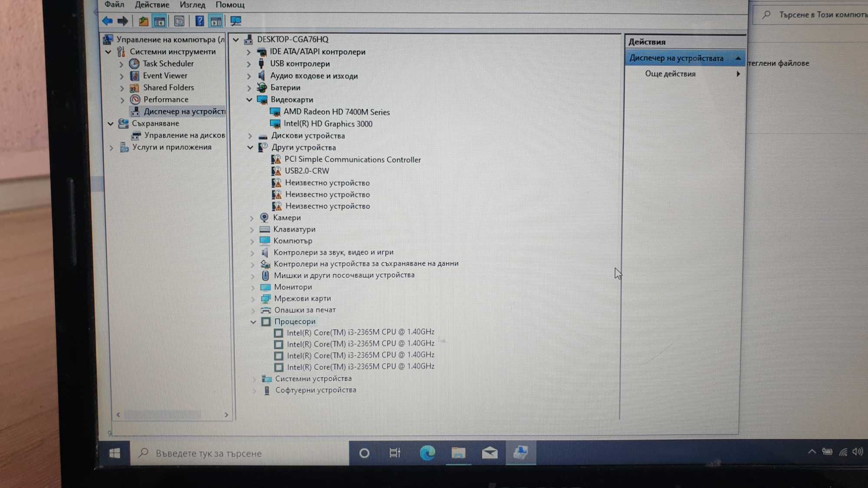Select USB2.0-CRW device warning icon
This screenshot has width=868, height=488.
tap(276, 171)
